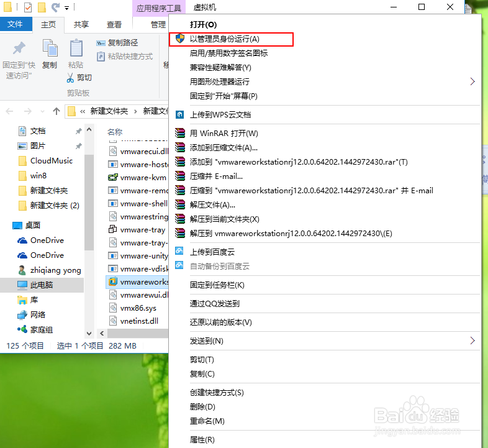488x448 pixels.
Task: Click navigation pane scroll up arrow
Action: (89, 130)
